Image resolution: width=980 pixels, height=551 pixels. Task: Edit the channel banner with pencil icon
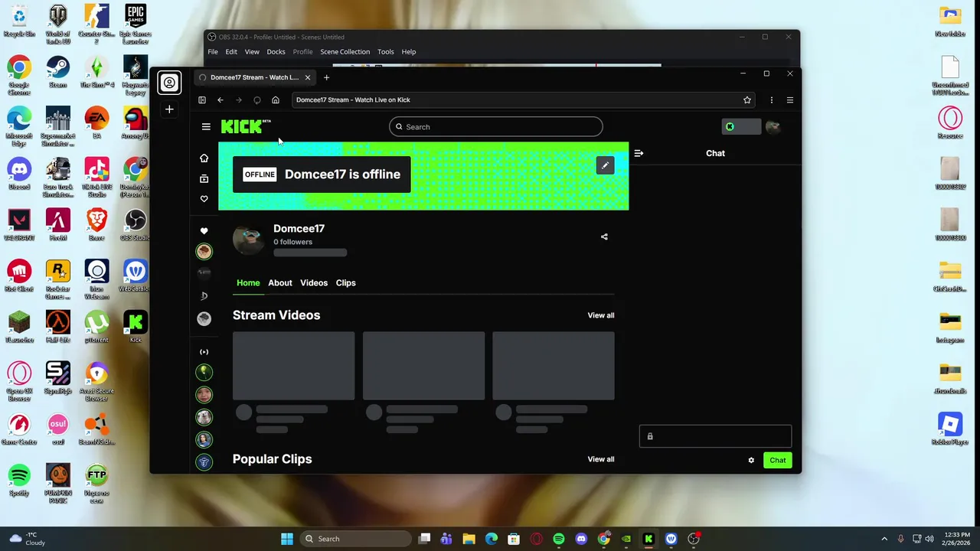point(605,165)
